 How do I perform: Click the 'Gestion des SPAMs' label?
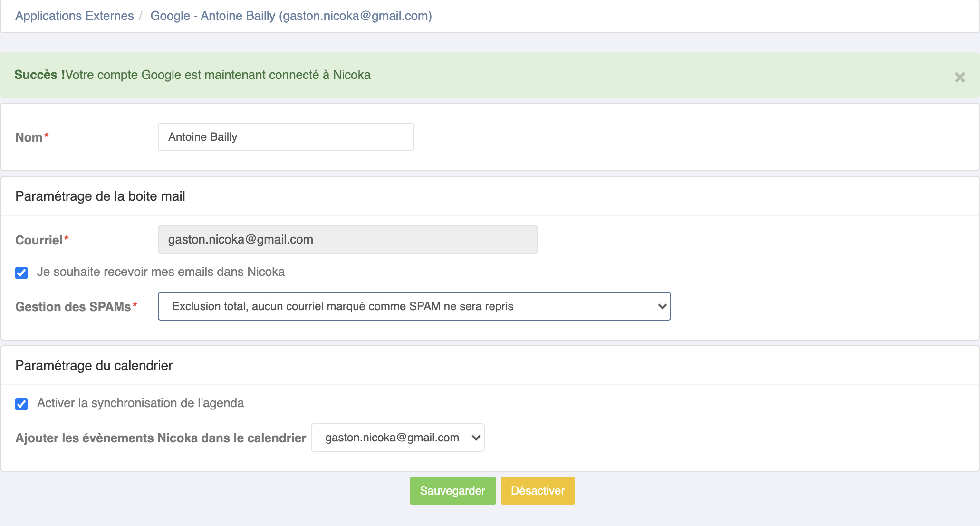pyautogui.click(x=73, y=307)
